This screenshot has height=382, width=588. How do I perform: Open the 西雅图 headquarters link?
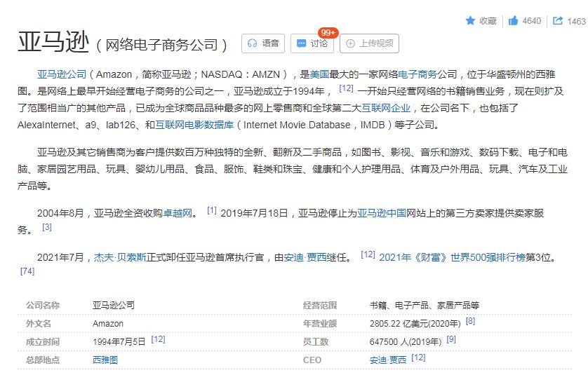coord(105,360)
